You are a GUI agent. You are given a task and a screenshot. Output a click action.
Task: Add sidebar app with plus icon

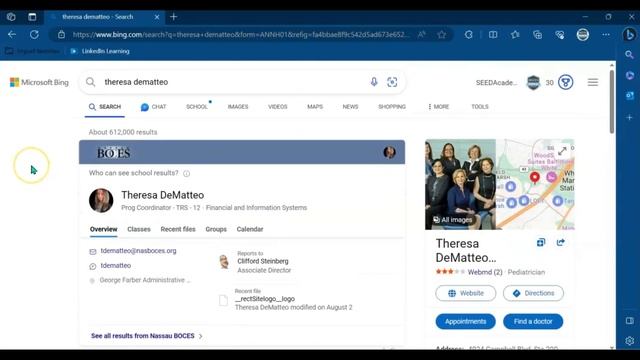pos(629,118)
